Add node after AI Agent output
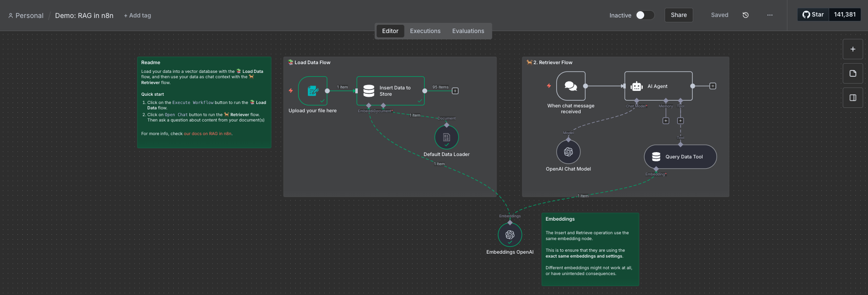This screenshot has height=295, width=868. click(x=713, y=86)
